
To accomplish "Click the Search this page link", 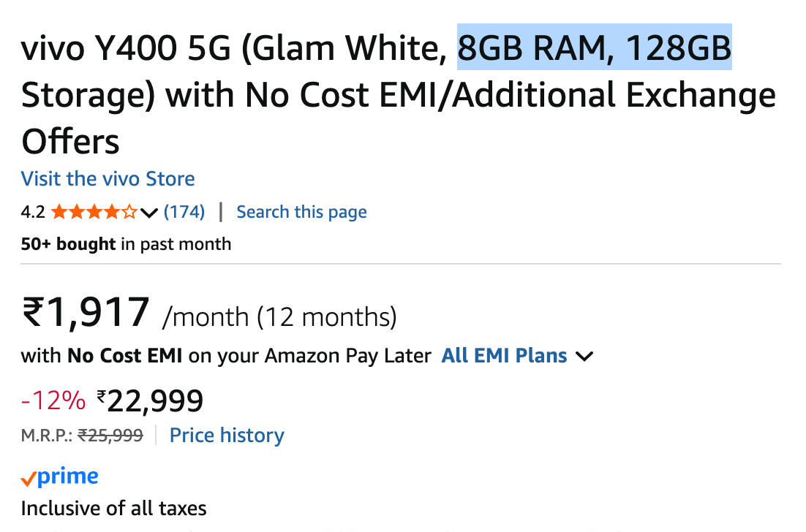I will point(301,212).
